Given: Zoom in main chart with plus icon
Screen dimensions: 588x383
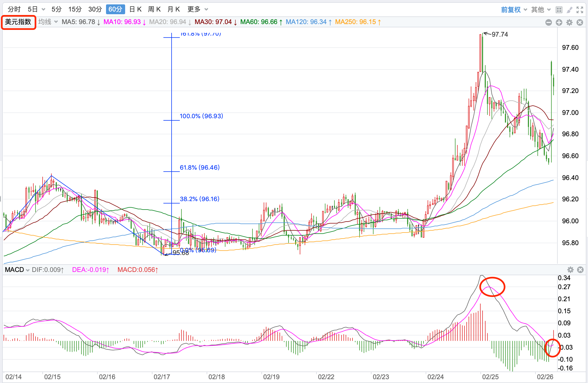Looking at the screenshot, I should (x=559, y=22).
